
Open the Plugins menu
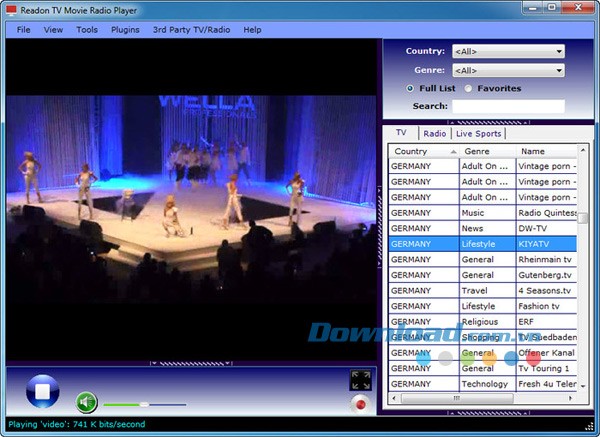point(125,29)
